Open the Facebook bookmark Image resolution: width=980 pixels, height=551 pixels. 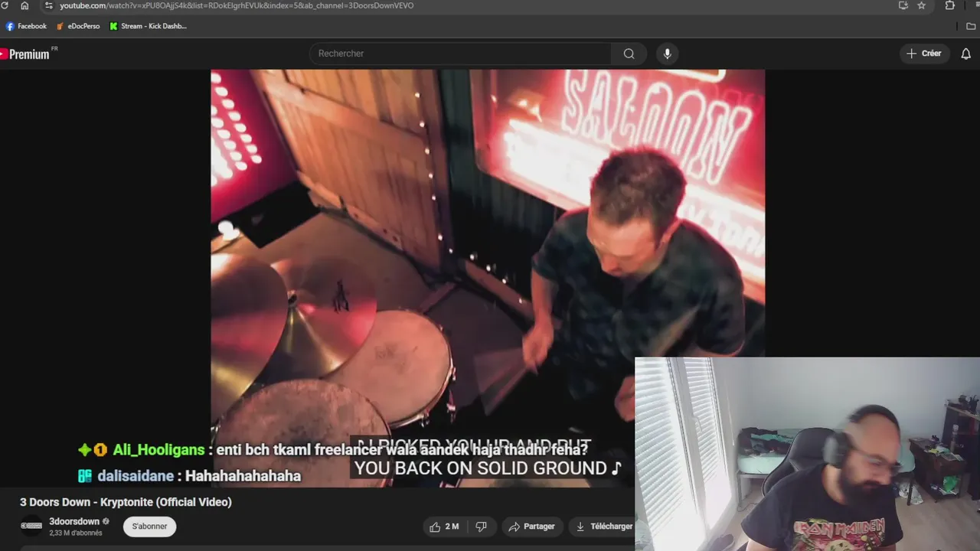26,26
